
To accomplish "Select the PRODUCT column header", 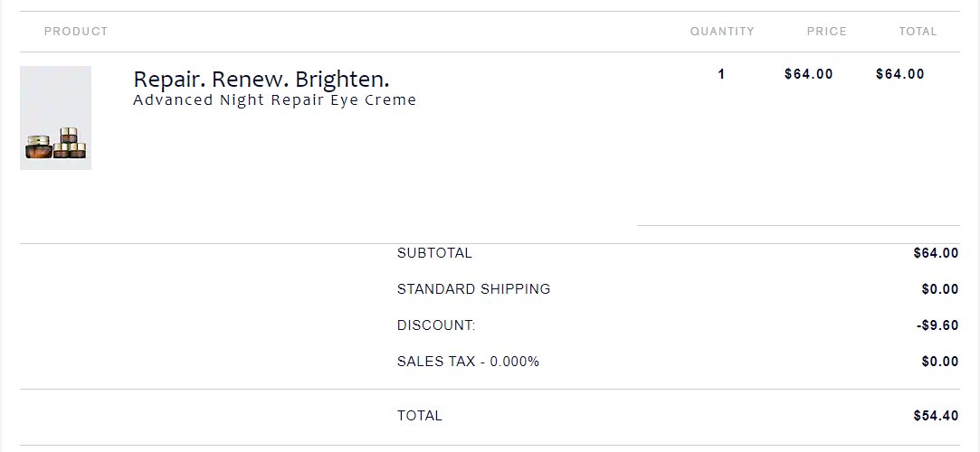I will [76, 32].
